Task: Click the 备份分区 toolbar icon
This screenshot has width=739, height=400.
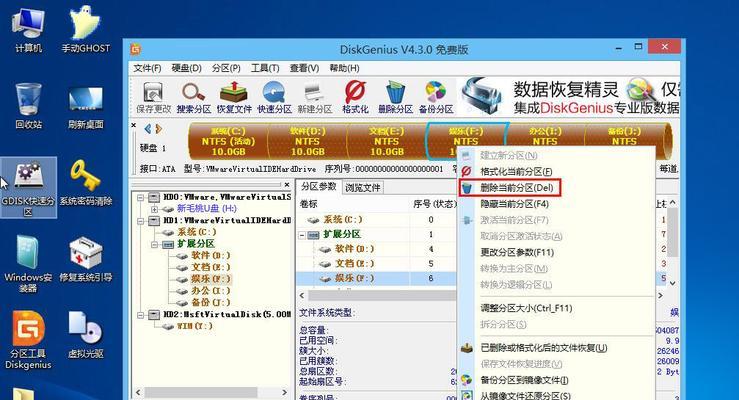Action: (436, 98)
